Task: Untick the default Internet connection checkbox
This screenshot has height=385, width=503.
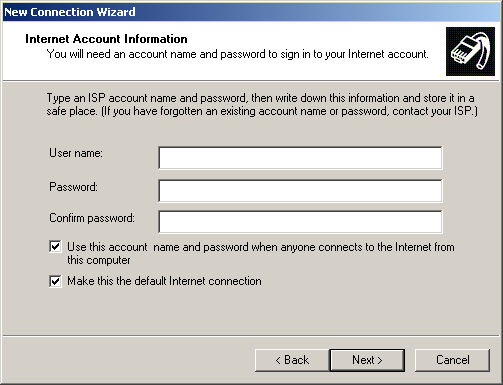Action: pyautogui.click(x=55, y=281)
